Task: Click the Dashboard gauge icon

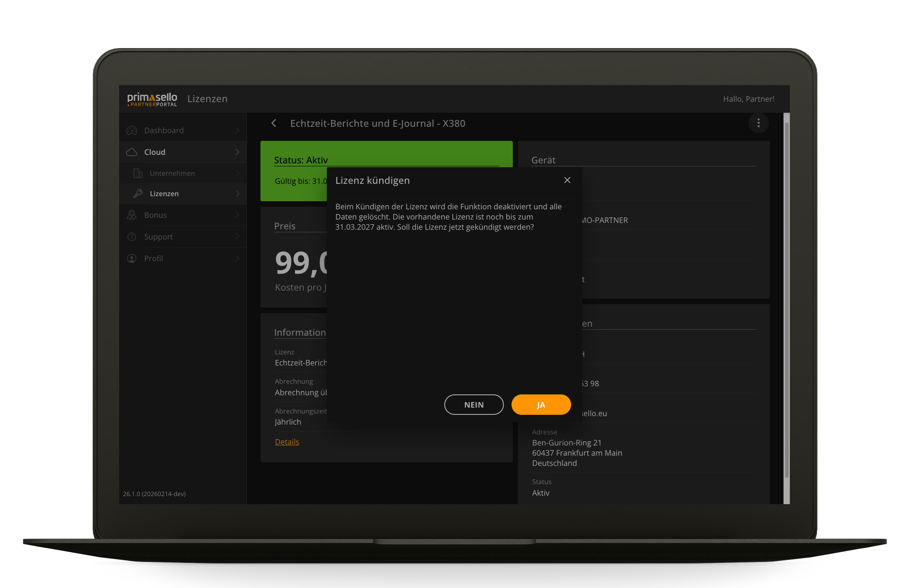Action: coord(132,131)
